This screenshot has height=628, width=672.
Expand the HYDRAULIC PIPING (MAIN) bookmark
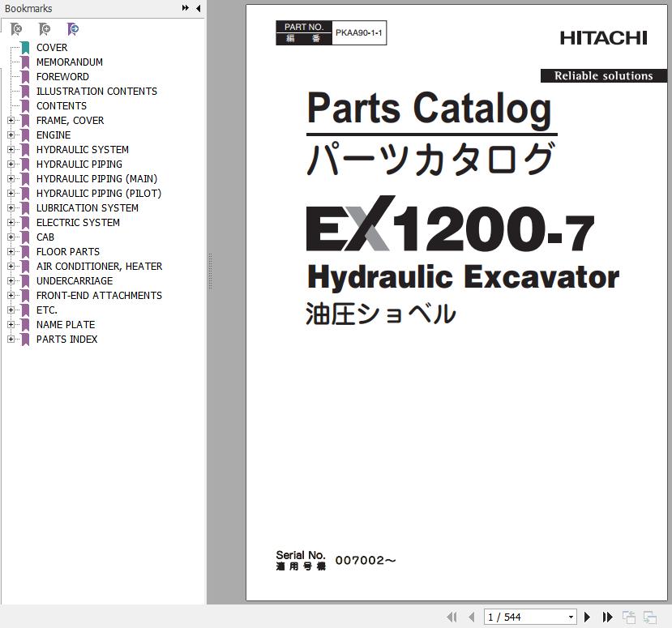click(11, 178)
